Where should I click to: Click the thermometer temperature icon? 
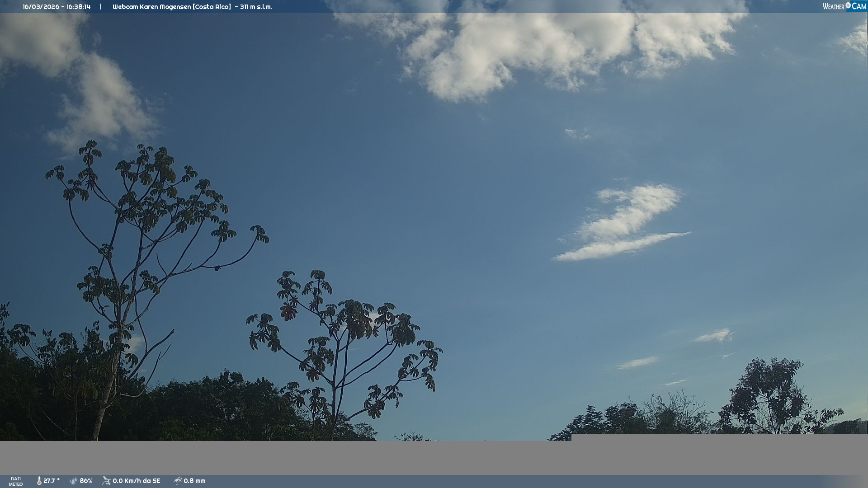39,481
